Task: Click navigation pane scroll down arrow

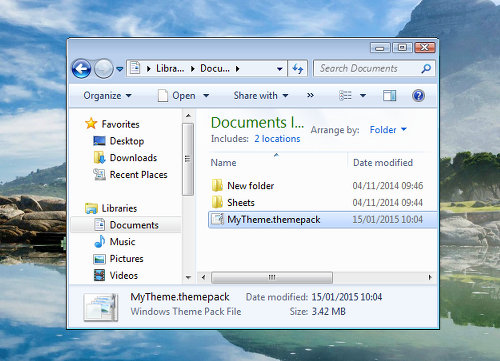Action: [188, 277]
